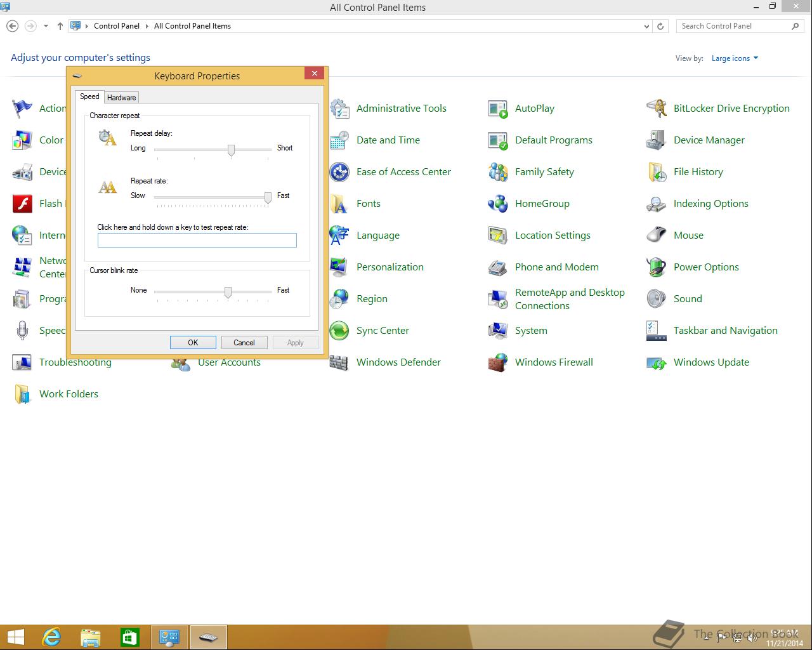
Task: Open the System icon
Action: pyautogui.click(x=498, y=331)
